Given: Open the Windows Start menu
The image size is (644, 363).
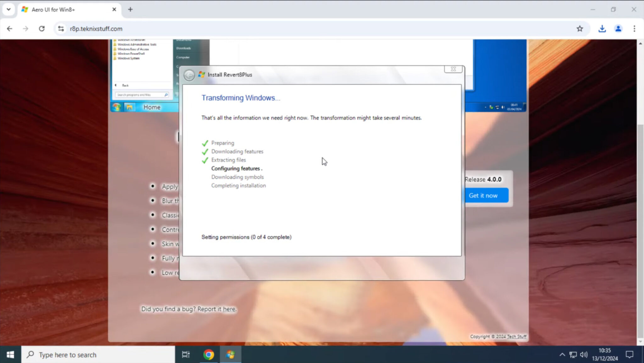Looking at the screenshot, I should [x=10, y=354].
